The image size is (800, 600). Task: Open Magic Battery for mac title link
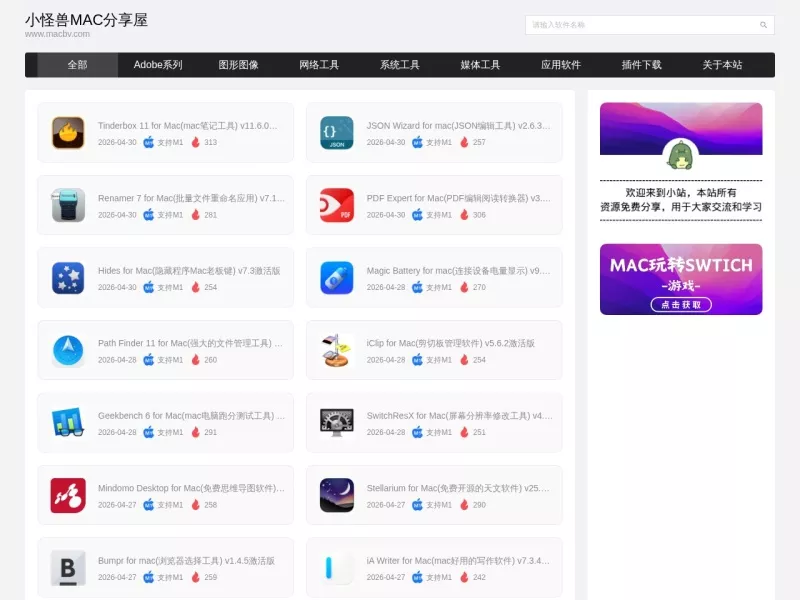458,270
